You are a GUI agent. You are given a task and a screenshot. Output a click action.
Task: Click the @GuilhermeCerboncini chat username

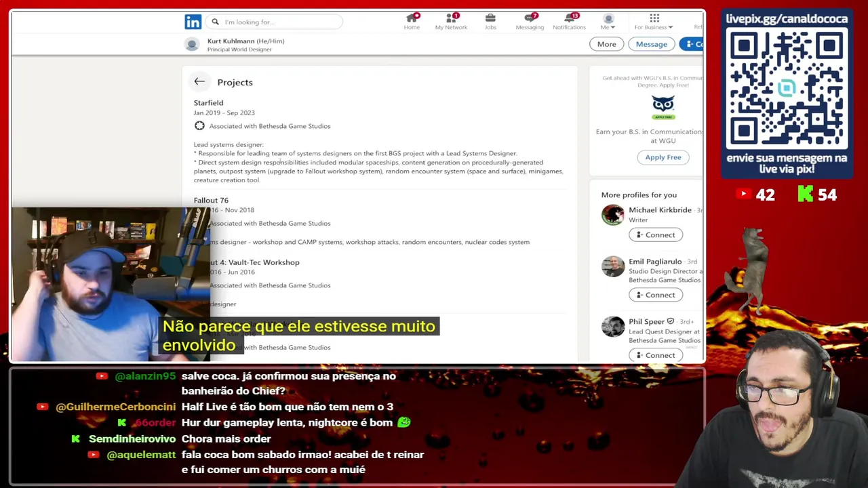point(115,407)
